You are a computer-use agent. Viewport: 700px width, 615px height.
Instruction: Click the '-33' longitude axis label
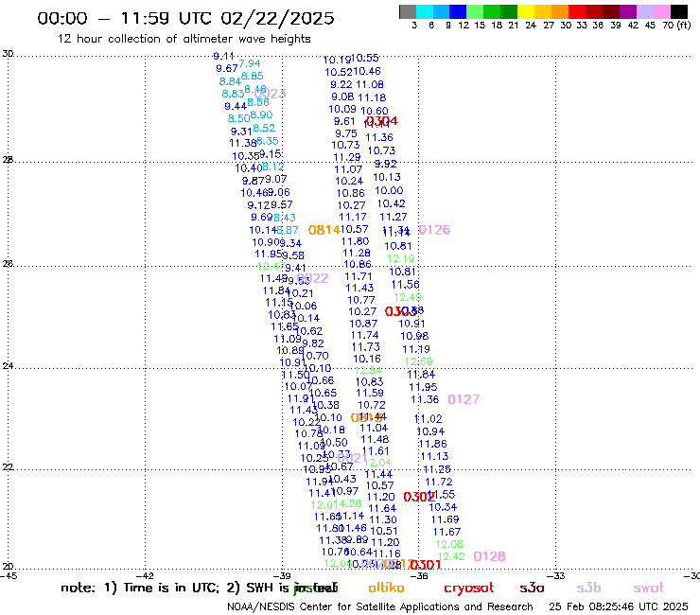click(x=556, y=576)
